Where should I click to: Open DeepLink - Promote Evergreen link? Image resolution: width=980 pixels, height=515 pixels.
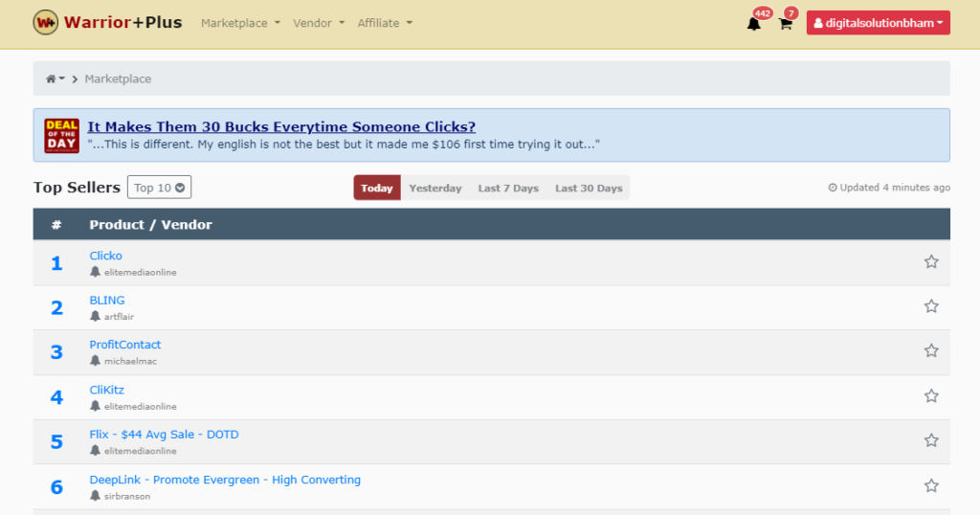click(225, 480)
